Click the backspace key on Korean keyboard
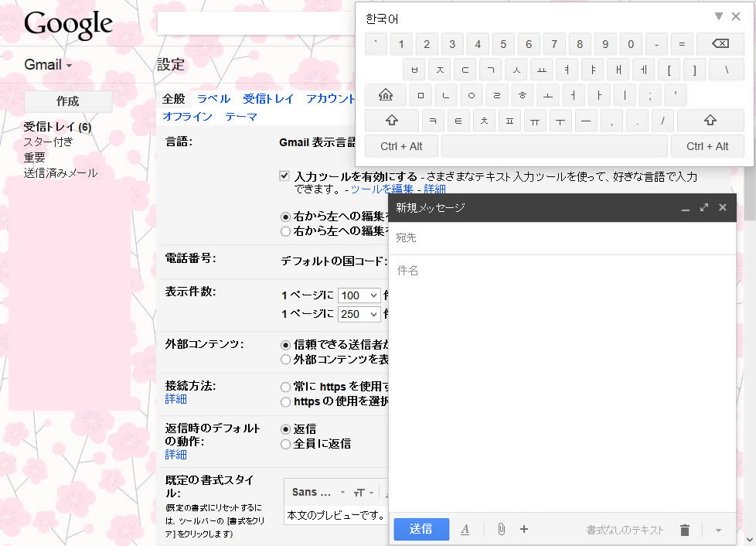Screen dimensions: 756x546 720,44
